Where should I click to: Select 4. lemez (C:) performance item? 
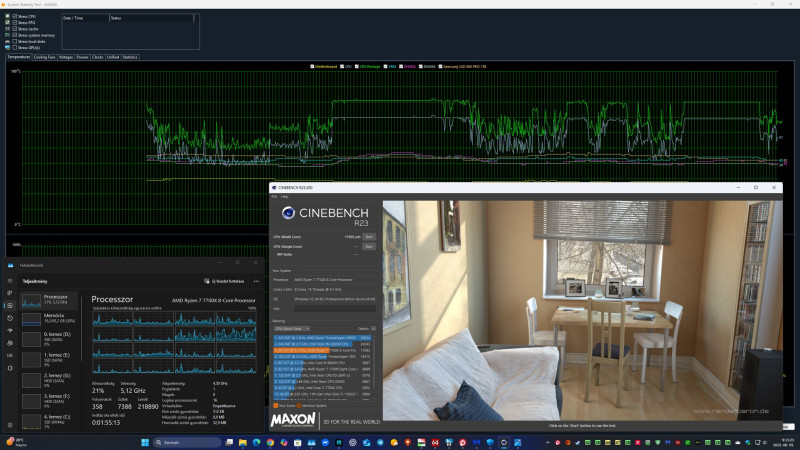coord(49,421)
